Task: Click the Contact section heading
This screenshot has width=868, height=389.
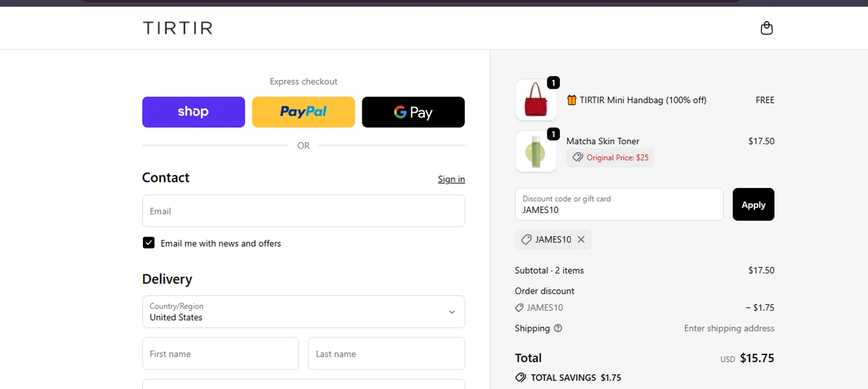Action: tap(166, 178)
